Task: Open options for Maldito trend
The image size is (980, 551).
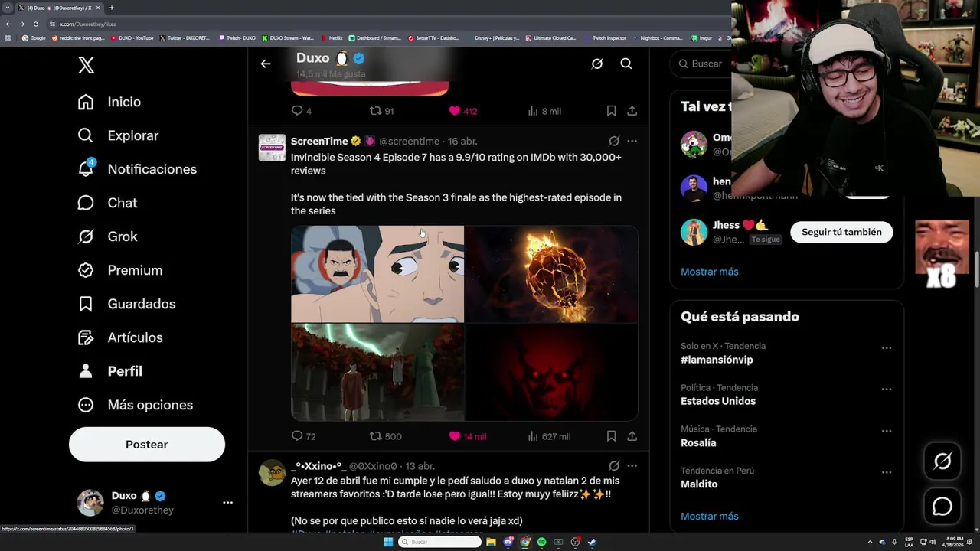Action: [x=887, y=472]
